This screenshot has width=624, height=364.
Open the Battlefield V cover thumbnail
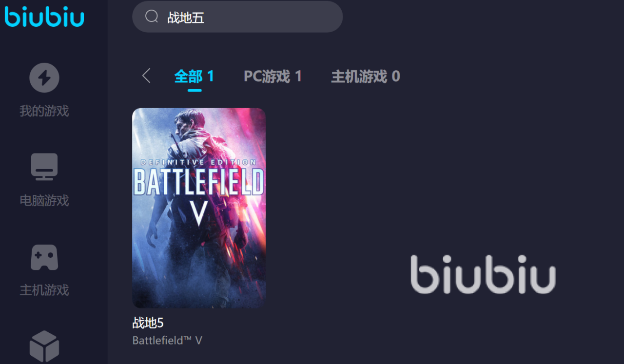199,208
